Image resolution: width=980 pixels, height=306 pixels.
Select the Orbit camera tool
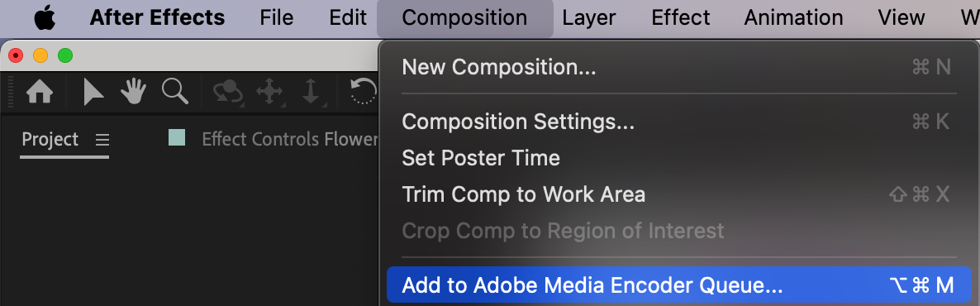pos(228,93)
